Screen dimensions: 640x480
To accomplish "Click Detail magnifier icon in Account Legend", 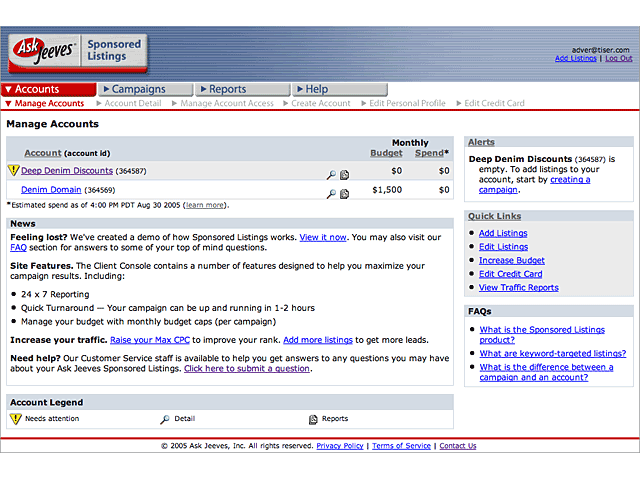I will [x=164, y=419].
